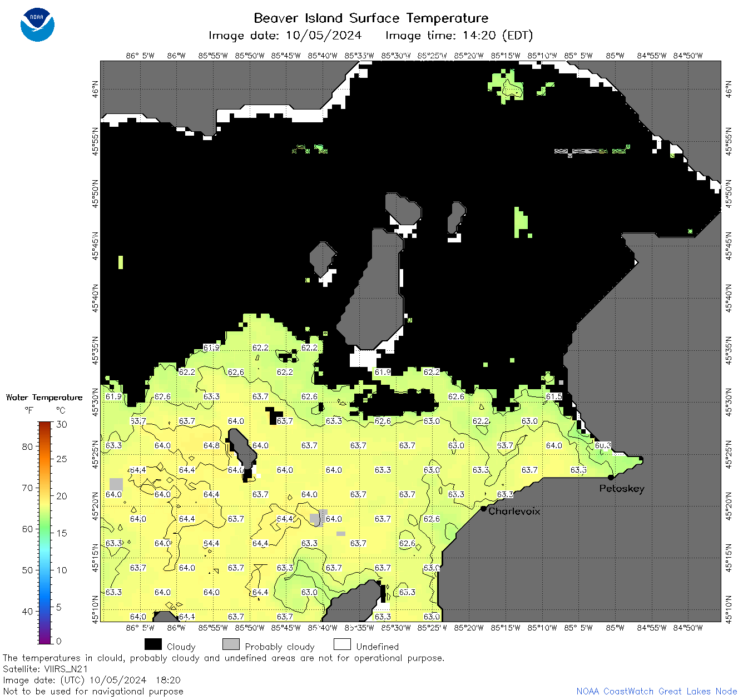The image size is (743, 700).
Task: Click the 84°50'W label on top axis
Action: 688,56
